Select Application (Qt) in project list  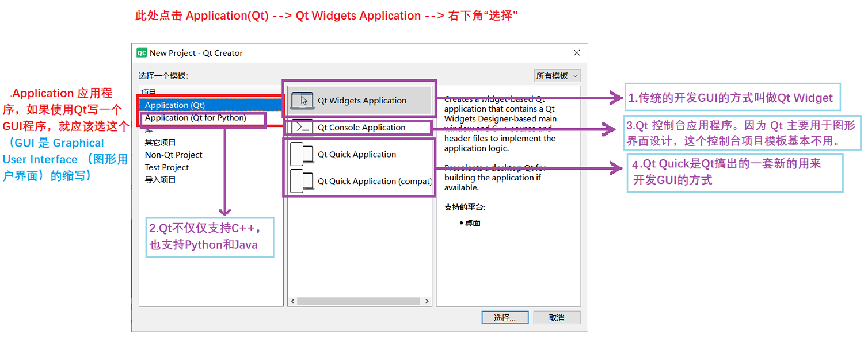211,105
